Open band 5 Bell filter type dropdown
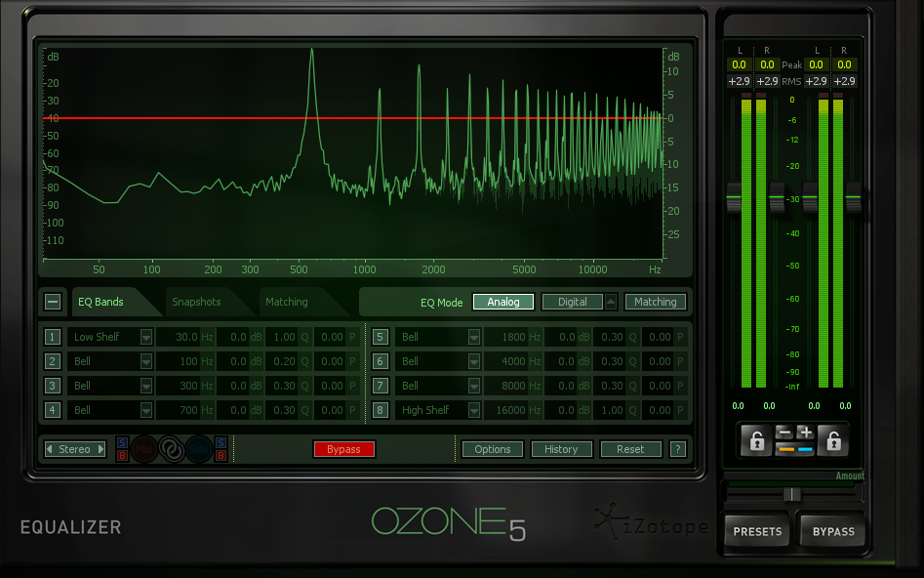 [x=474, y=337]
